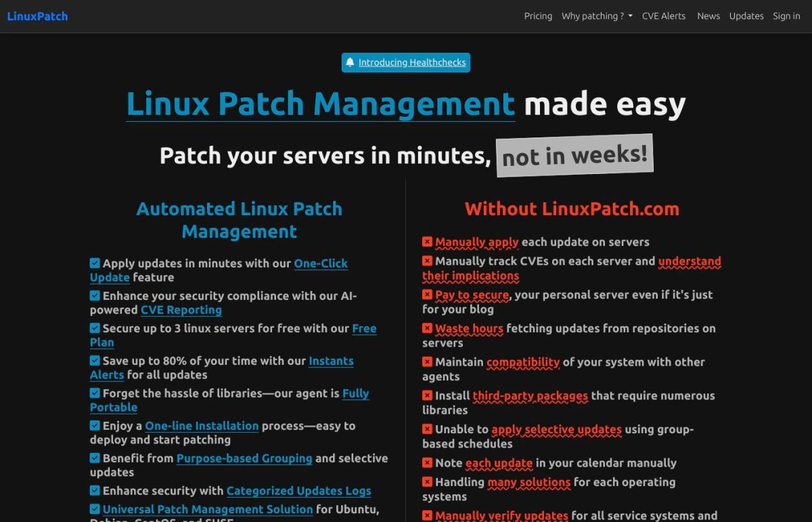Click the 'apply selective updates' red text

coord(556,429)
